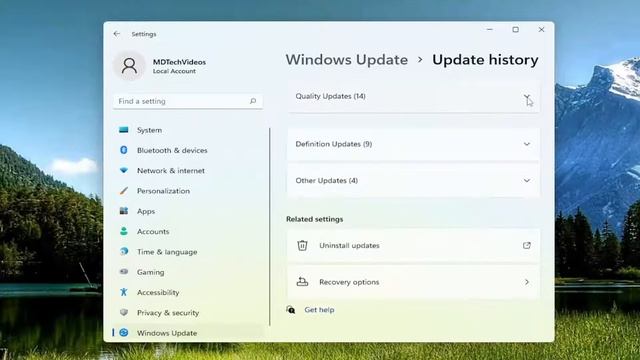Click the Gaming controller icon
Viewport: 640px width, 360px height.
click(x=124, y=271)
